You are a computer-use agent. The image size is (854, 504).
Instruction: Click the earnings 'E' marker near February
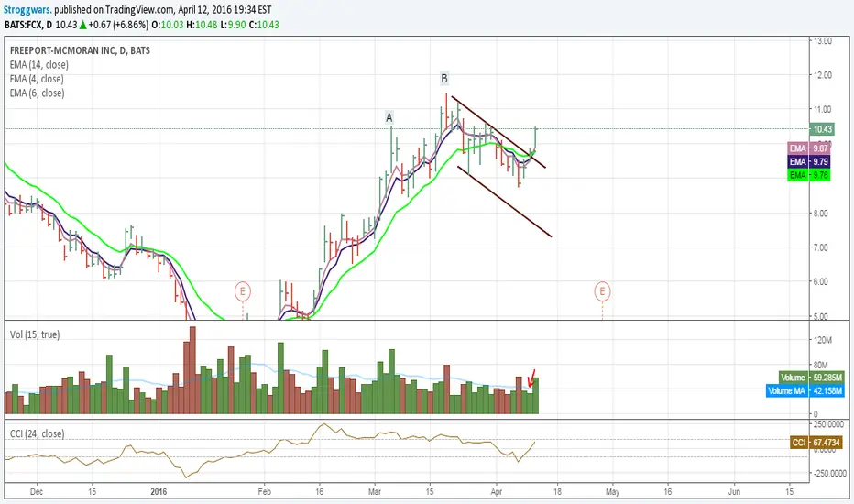[243, 291]
